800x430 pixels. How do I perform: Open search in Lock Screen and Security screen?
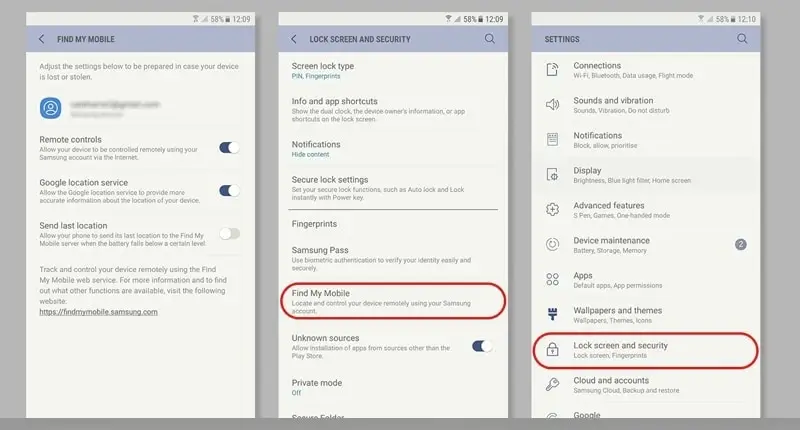tap(490, 39)
